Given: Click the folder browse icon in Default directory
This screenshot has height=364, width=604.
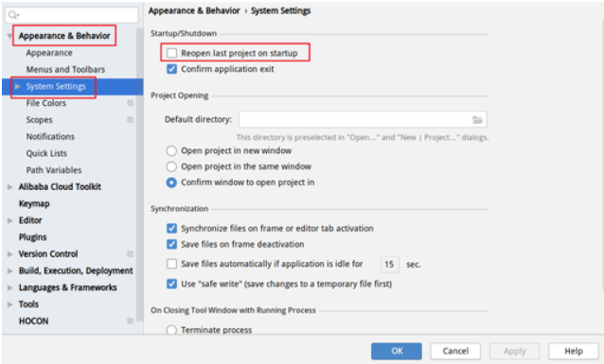Looking at the screenshot, I should [477, 120].
